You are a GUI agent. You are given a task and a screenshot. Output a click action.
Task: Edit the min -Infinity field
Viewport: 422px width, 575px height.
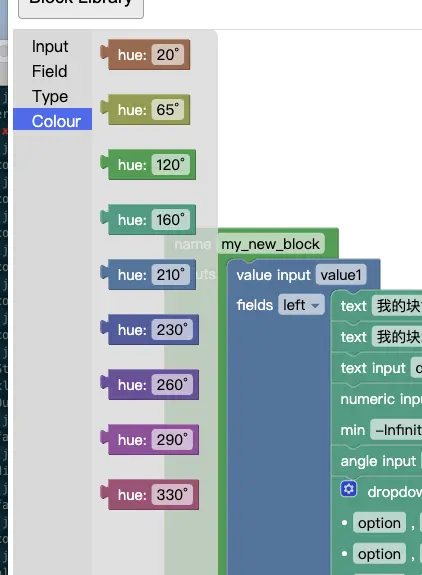pyautogui.click(x=396, y=429)
